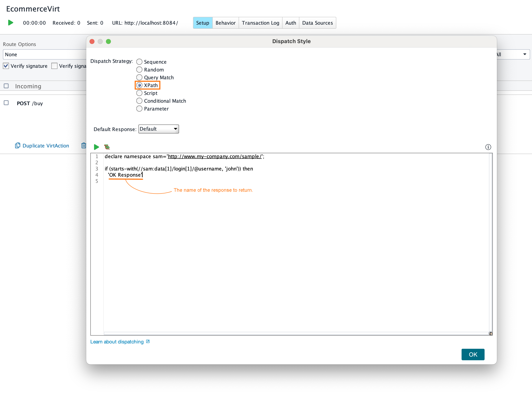
Task: Click the OK button to confirm dispatch settings
Action: coord(473,354)
